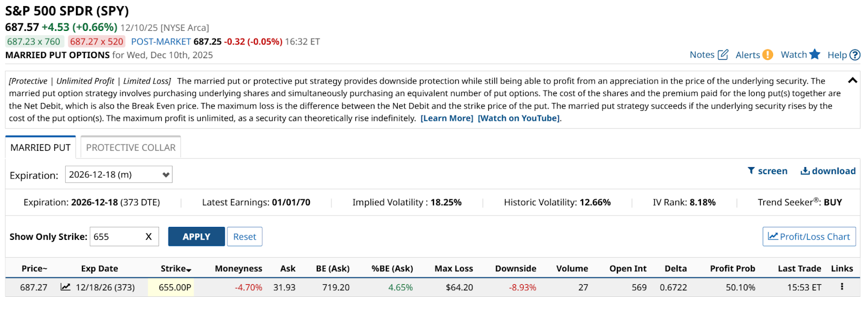Open the three-dot Links menu in the row
868x318 pixels.
pyautogui.click(x=842, y=287)
